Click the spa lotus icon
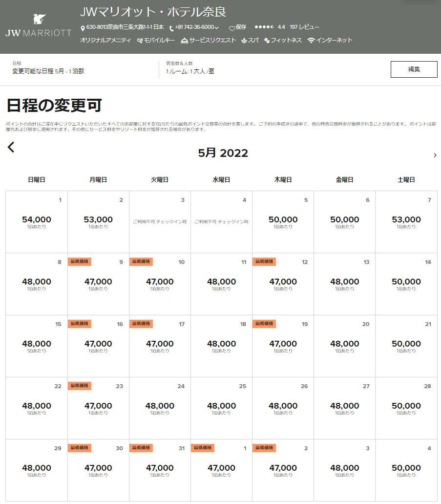Image resolution: width=441 pixels, height=504 pixels. tap(244, 41)
